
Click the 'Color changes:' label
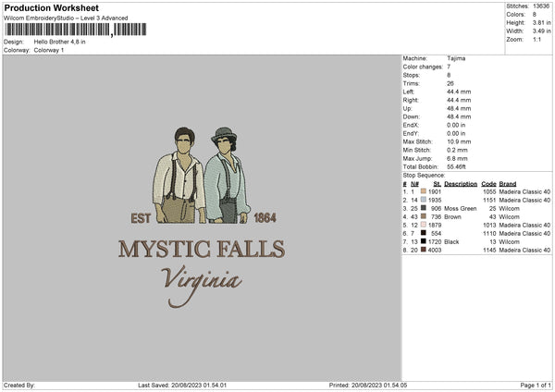[x=423, y=67]
